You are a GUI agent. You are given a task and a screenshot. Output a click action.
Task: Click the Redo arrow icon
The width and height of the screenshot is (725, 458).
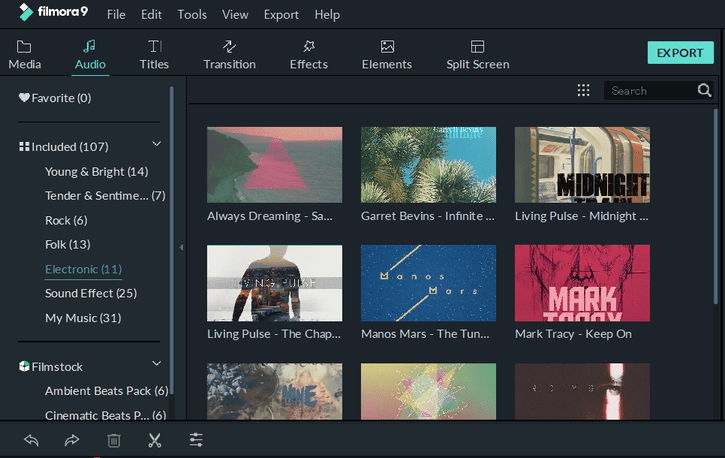point(72,440)
